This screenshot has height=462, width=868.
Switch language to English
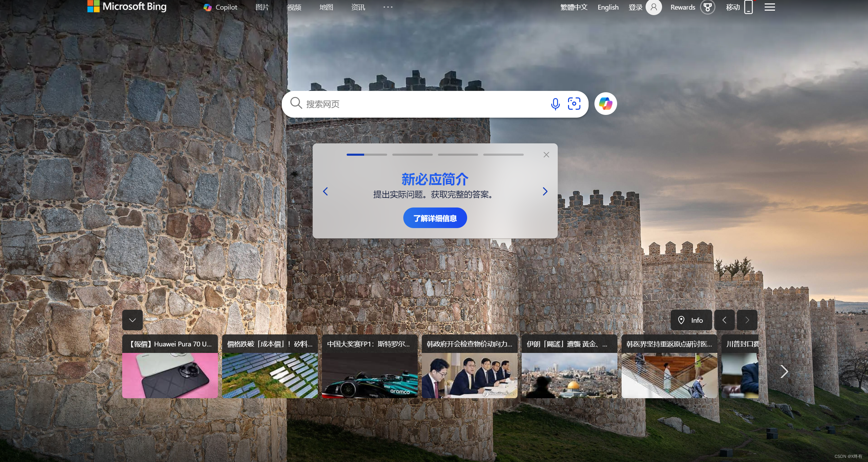(608, 7)
